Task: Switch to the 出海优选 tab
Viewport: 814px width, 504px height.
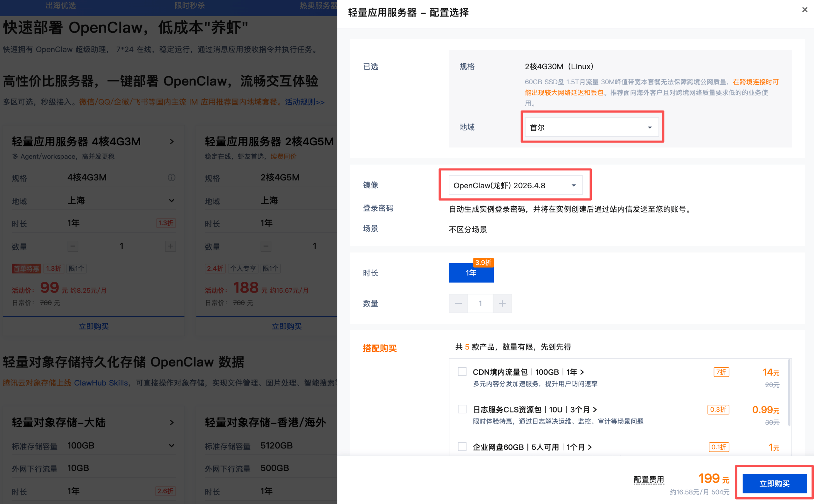Action: click(60, 6)
